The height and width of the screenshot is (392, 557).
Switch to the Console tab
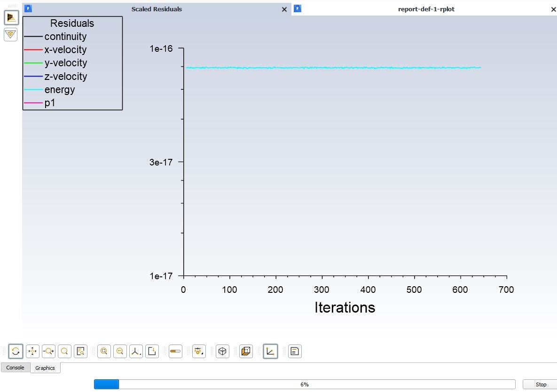[15, 368]
